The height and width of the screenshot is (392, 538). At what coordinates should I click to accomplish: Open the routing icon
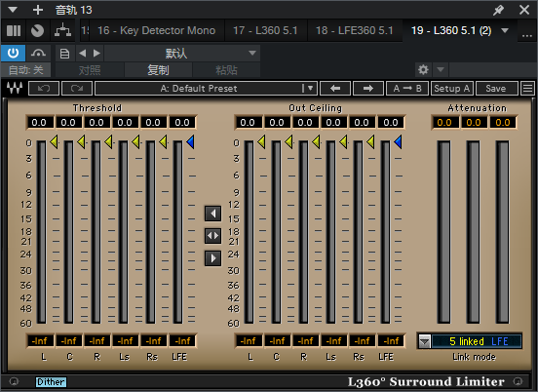(x=63, y=30)
